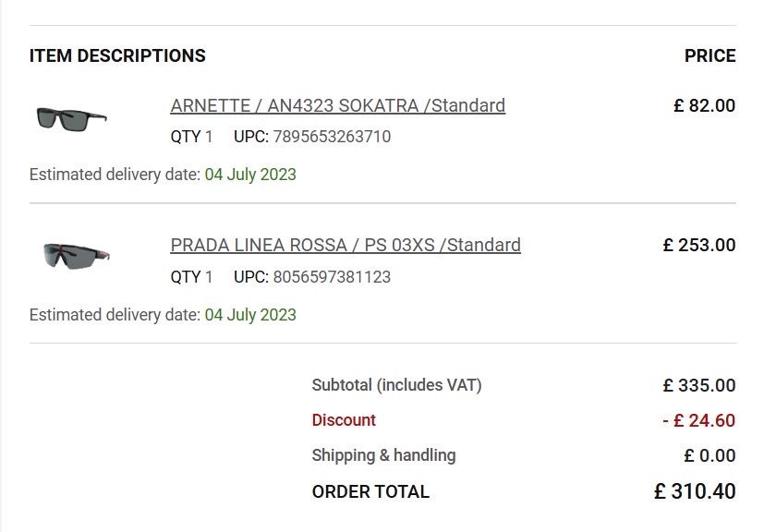Click the £ 310.40 order total amount

695,491
